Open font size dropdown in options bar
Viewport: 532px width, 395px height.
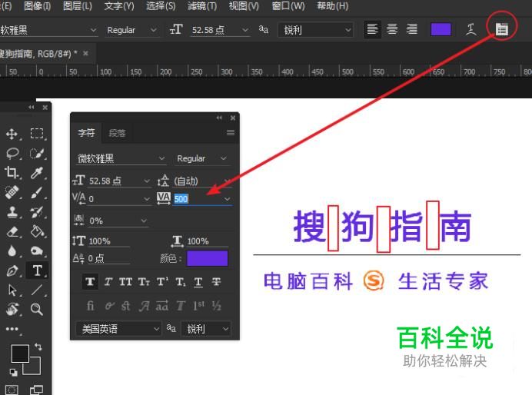coord(246,30)
